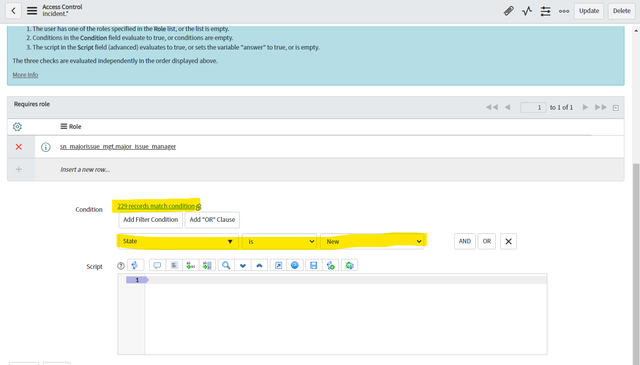Click inside the Script editor area
Image resolution: width=640 pixels, height=365 pixels.
pyautogui.click(x=345, y=314)
